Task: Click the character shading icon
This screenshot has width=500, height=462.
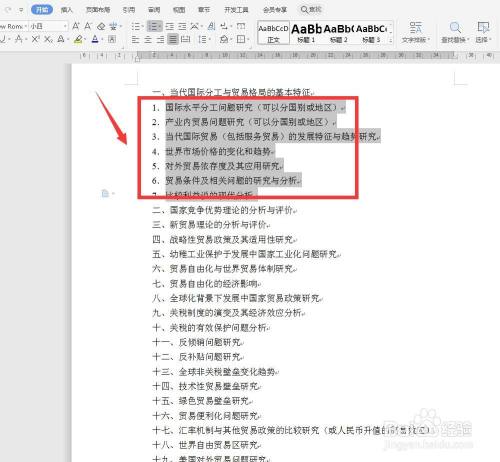Action: 112,39
